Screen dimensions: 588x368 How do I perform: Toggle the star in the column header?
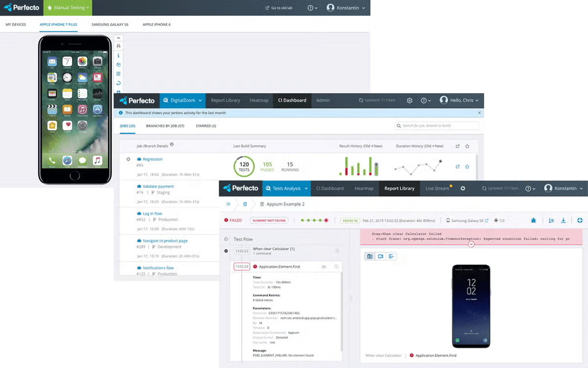click(x=467, y=146)
